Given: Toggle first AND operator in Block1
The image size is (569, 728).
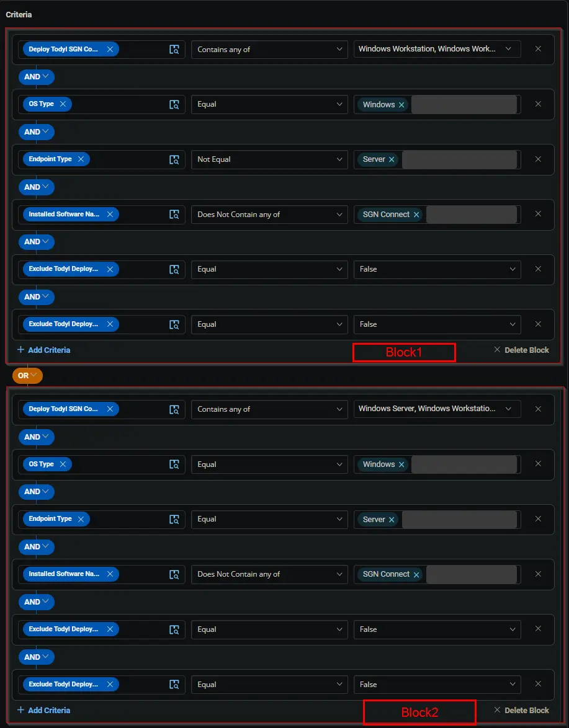Looking at the screenshot, I should pyautogui.click(x=36, y=77).
